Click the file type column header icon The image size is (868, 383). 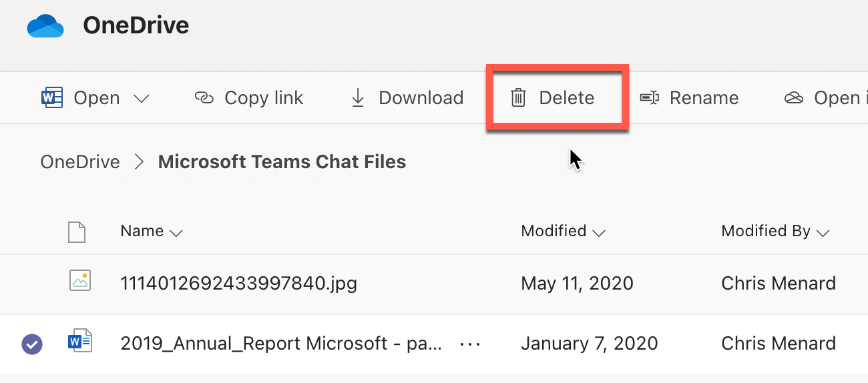pyautogui.click(x=77, y=232)
